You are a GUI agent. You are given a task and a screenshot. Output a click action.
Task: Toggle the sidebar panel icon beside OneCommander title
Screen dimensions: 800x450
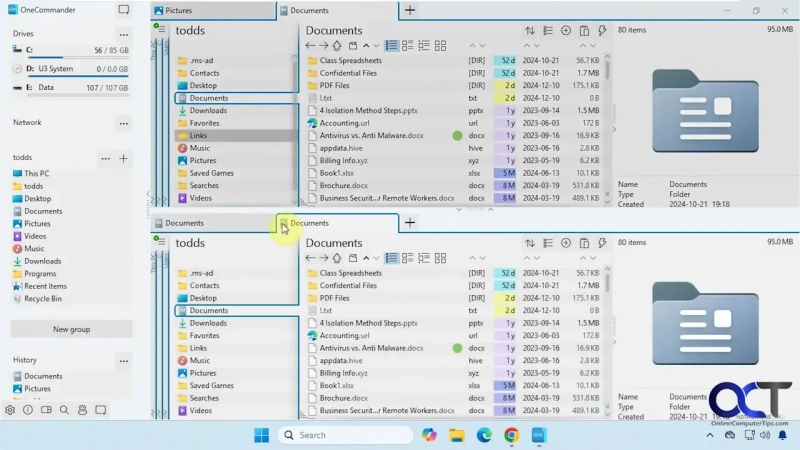click(123, 10)
